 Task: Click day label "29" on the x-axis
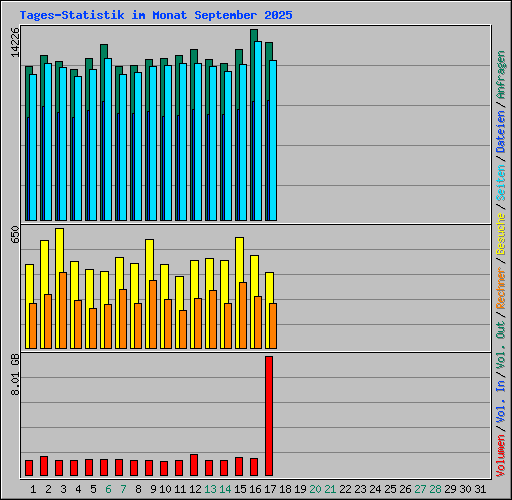[x=450, y=489]
